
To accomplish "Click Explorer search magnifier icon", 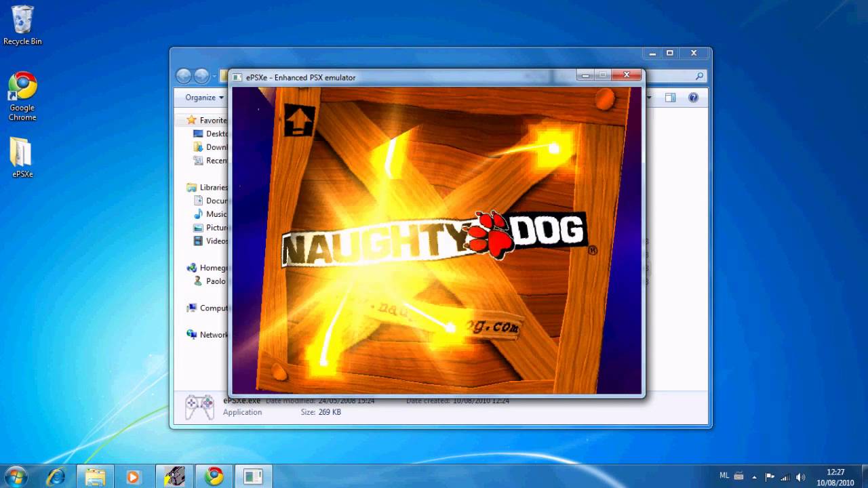I will 699,76.
